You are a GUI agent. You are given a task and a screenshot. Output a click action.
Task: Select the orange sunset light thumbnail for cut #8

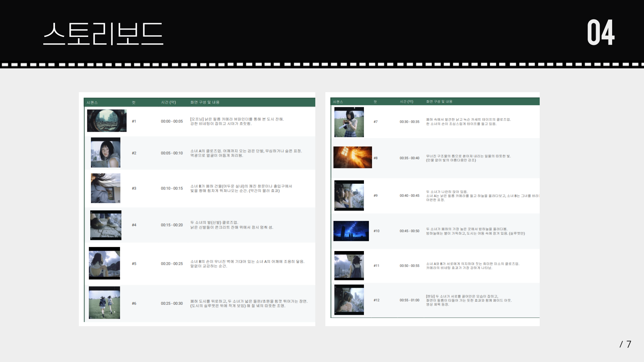click(353, 157)
